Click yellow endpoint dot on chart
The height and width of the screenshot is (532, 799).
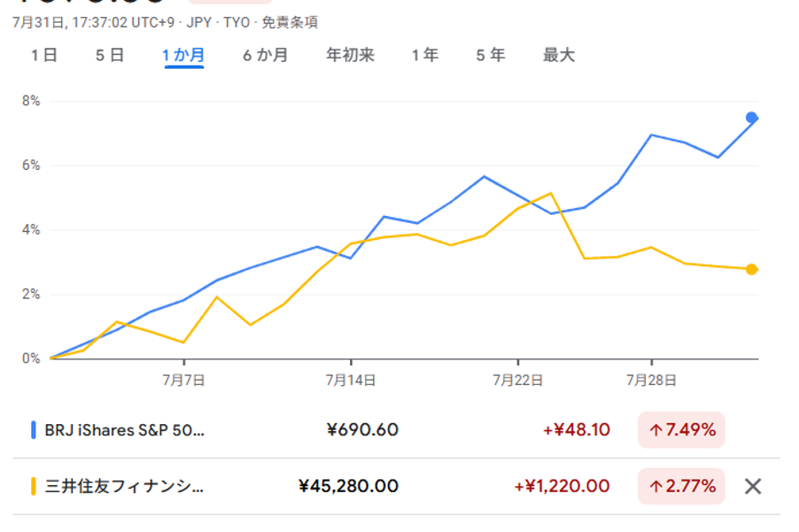pyautogui.click(x=751, y=269)
